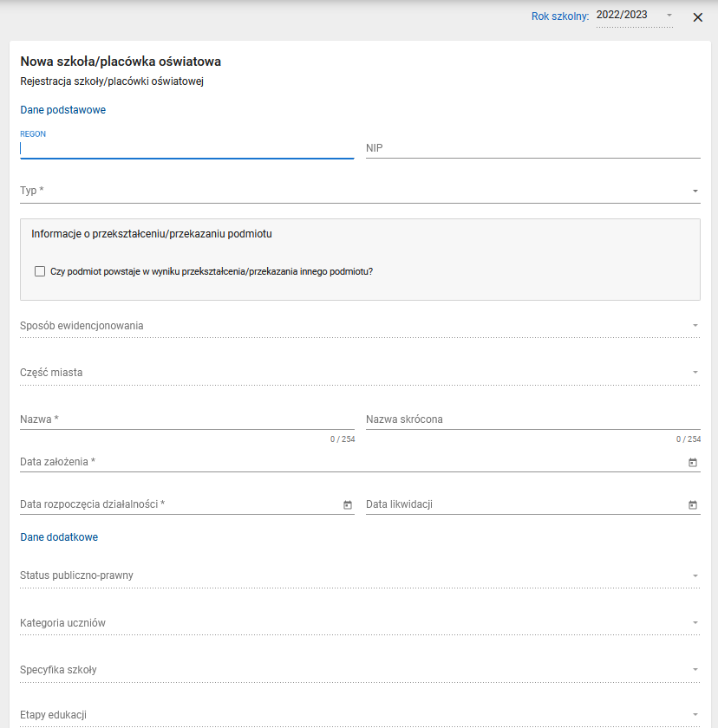Open calendar picker for Data założenia
The width and height of the screenshot is (718, 728).
point(692,463)
